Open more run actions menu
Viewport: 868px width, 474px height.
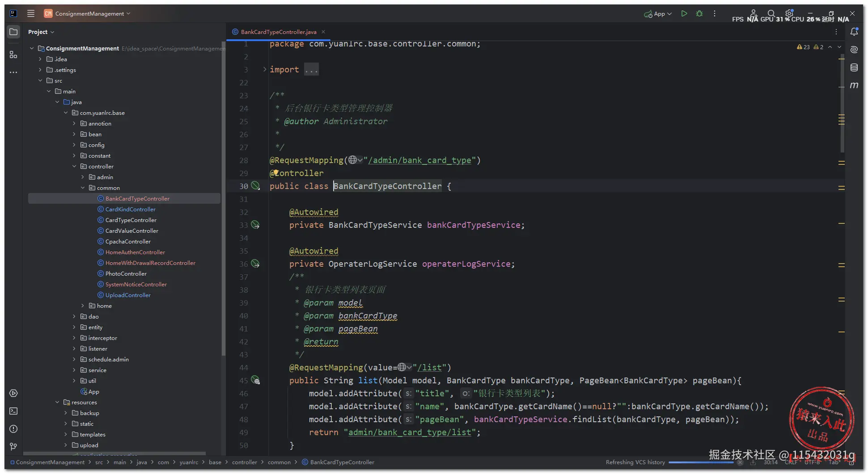(715, 13)
